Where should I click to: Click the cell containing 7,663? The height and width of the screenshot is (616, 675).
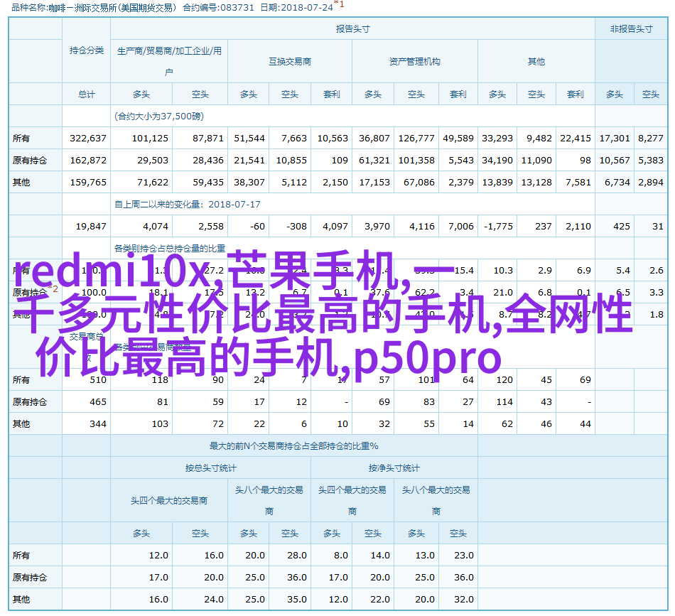click(x=294, y=138)
